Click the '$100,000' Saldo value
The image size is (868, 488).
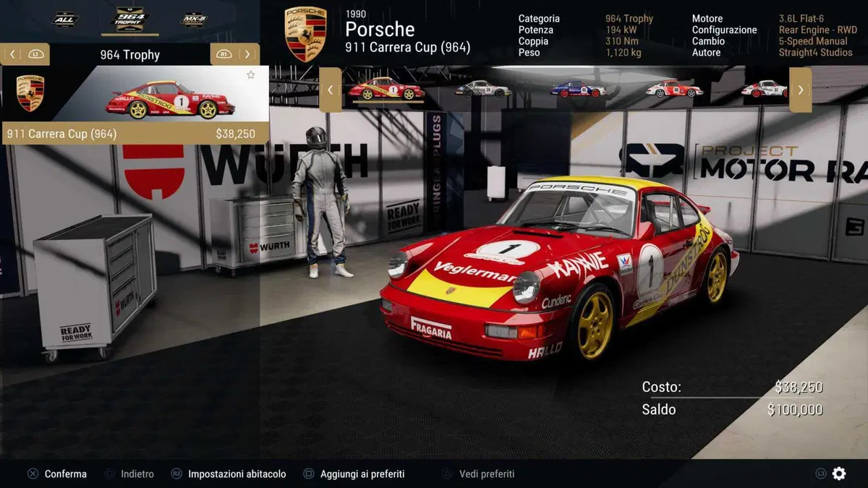(795, 410)
